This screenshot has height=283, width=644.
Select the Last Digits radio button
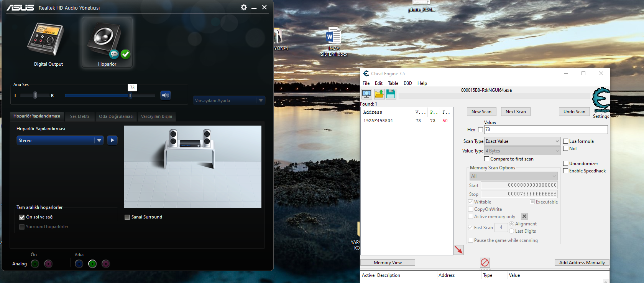[511, 231]
